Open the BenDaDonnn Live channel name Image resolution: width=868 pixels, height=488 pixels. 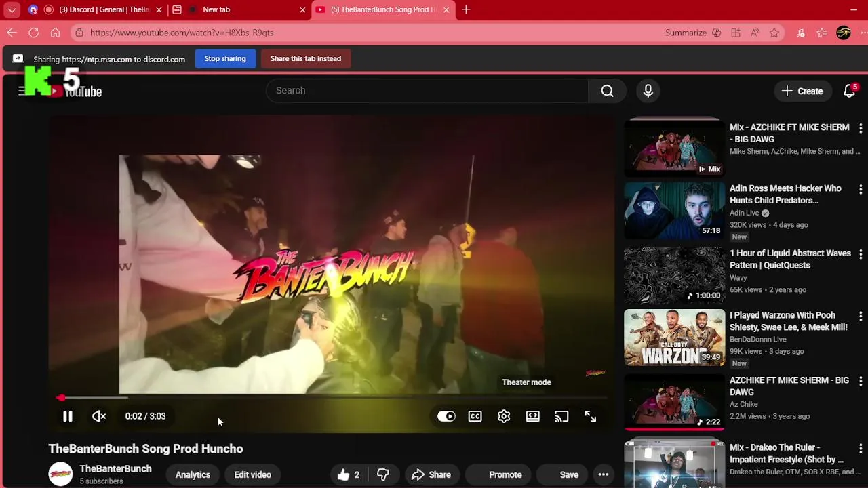(758, 339)
